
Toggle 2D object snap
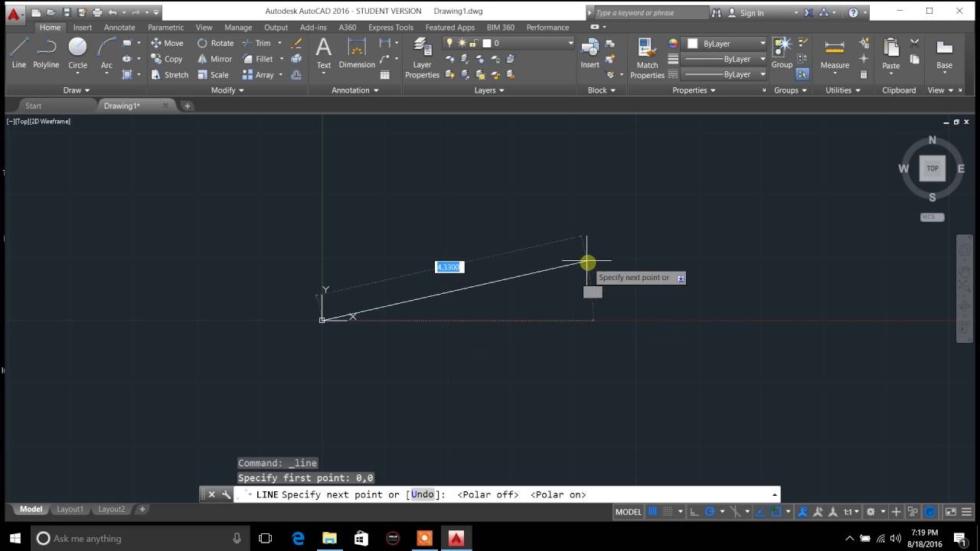[x=776, y=512]
